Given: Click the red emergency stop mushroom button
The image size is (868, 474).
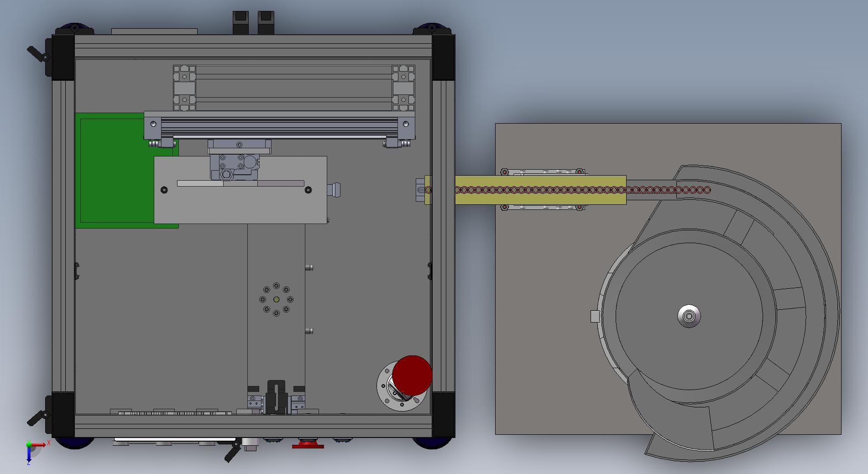Looking at the screenshot, I should 412,375.
